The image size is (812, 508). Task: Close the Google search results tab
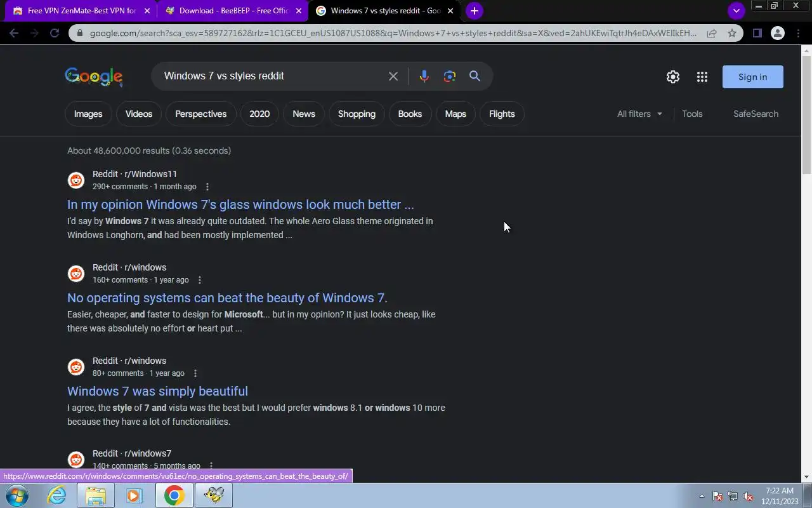pyautogui.click(x=450, y=11)
